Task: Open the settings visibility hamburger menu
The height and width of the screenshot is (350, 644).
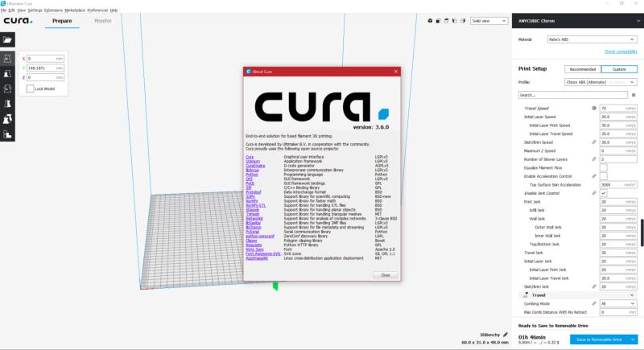Action: [x=633, y=95]
